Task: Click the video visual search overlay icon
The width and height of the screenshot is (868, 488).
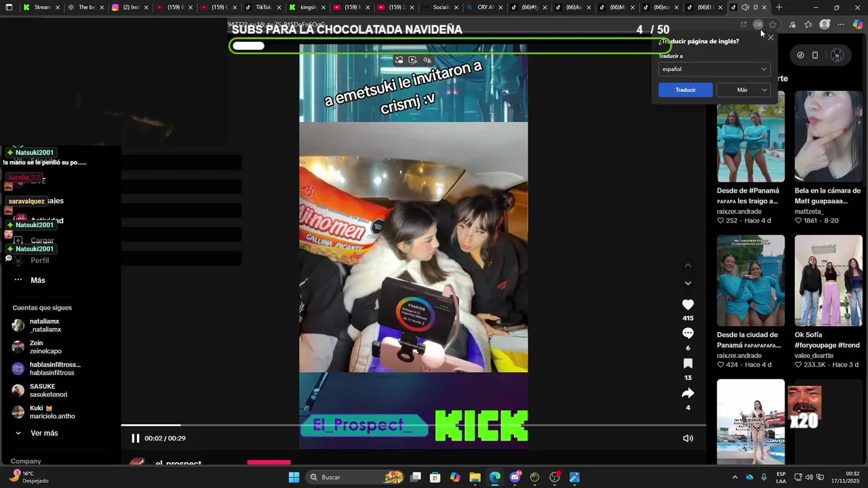Action: pos(412,60)
